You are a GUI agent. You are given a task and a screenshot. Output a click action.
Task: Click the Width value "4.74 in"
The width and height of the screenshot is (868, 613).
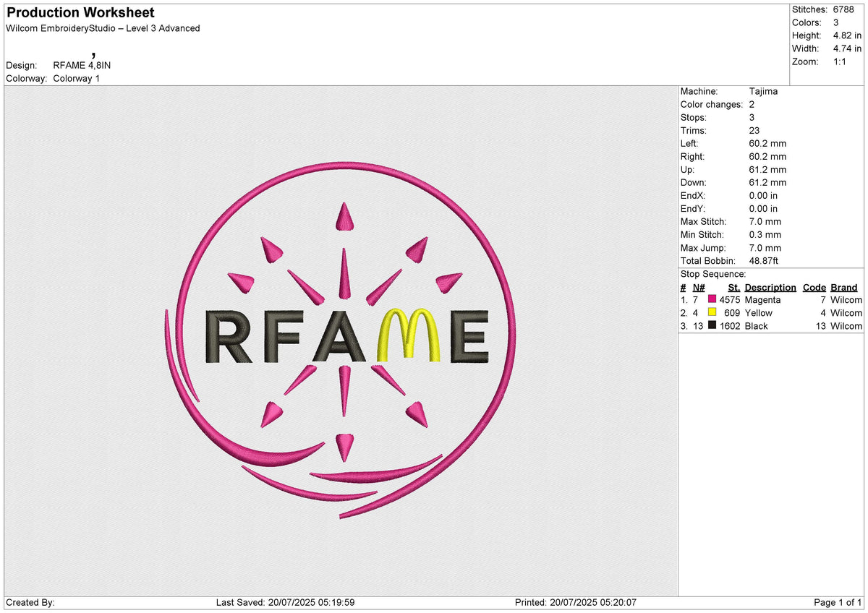pyautogui.click(x=847, y=48)
